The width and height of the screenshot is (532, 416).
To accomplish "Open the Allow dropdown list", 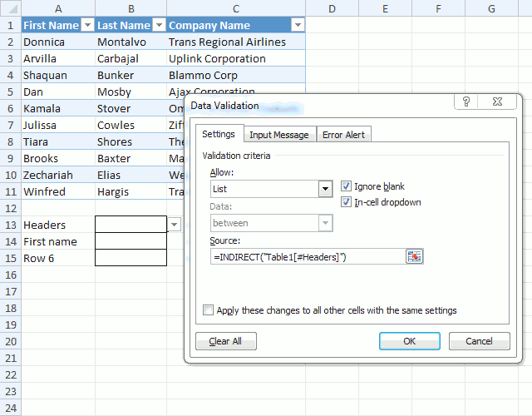I will (326, 190).
